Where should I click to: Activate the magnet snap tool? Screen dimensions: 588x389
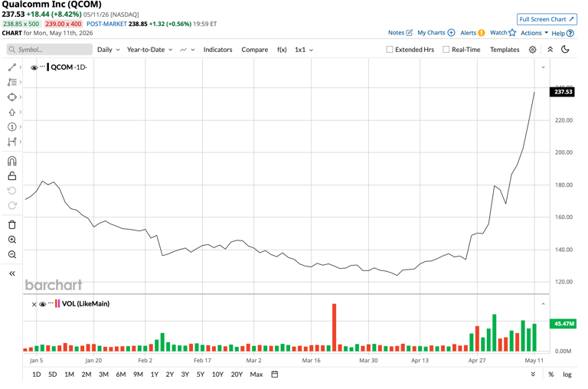pyautogui.click(x=12, y=161)
